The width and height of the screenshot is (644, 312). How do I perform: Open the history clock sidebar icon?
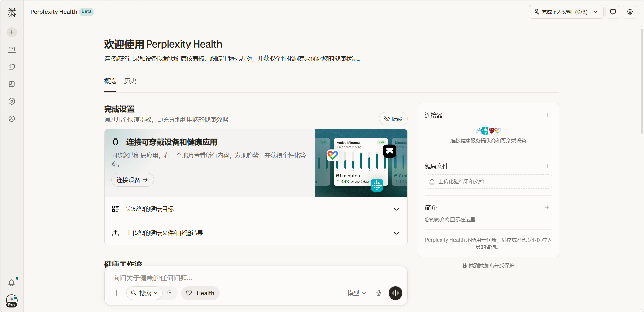(12, 119)
